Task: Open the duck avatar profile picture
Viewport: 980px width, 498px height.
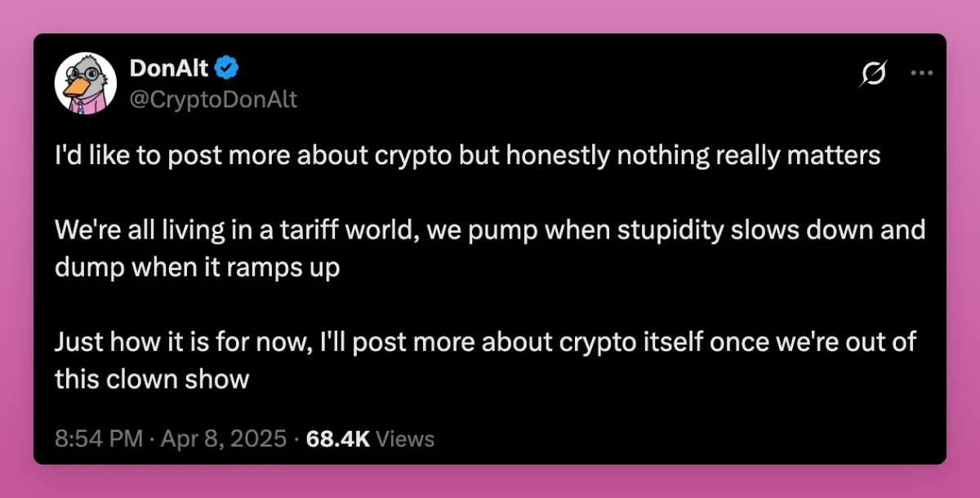Action: coord(82,85)
